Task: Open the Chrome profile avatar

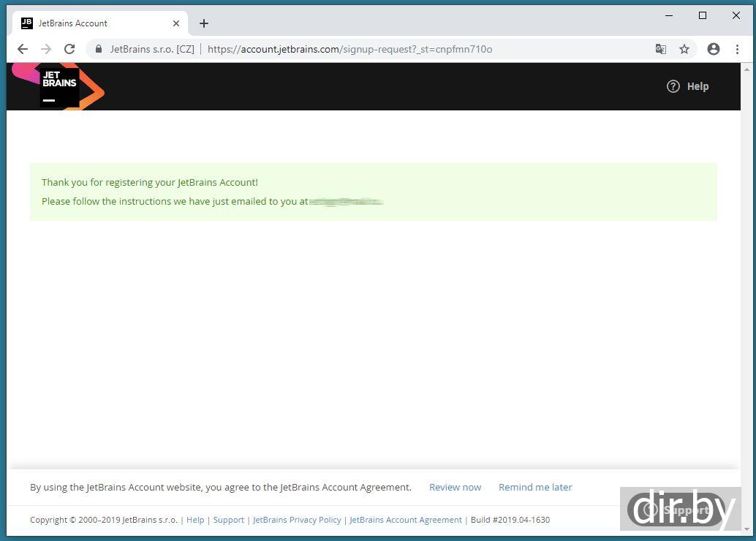Action: coord(714,49)
